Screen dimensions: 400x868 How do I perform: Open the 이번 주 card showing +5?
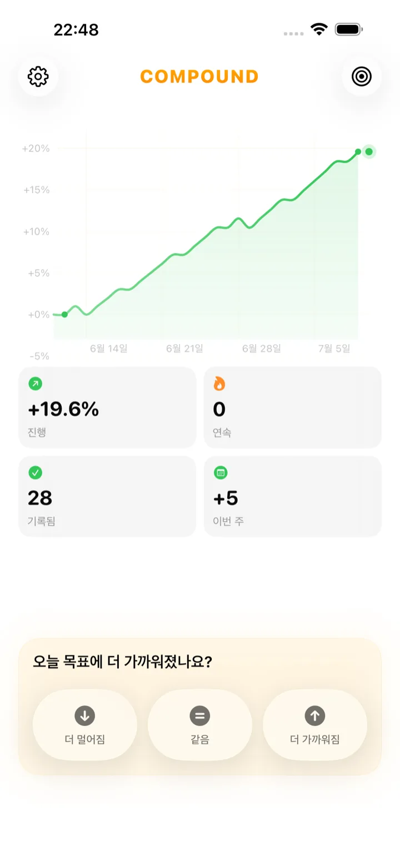click(293, 497)
